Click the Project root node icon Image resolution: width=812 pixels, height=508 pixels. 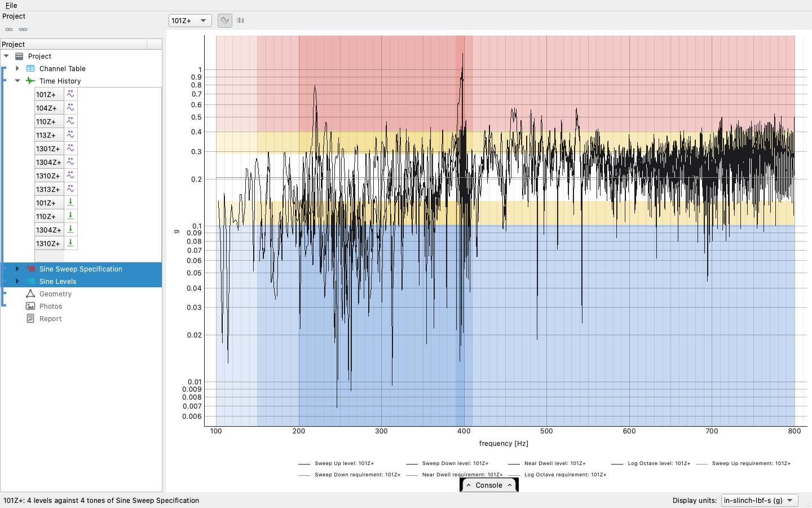[x=19, y=56]
